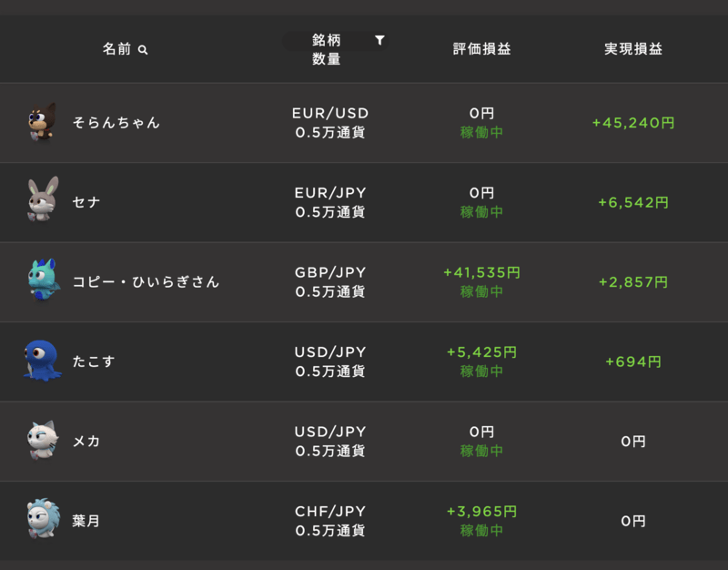Click メカ's white cat avatar
728x570 pixels.
(x=42, y=441)
